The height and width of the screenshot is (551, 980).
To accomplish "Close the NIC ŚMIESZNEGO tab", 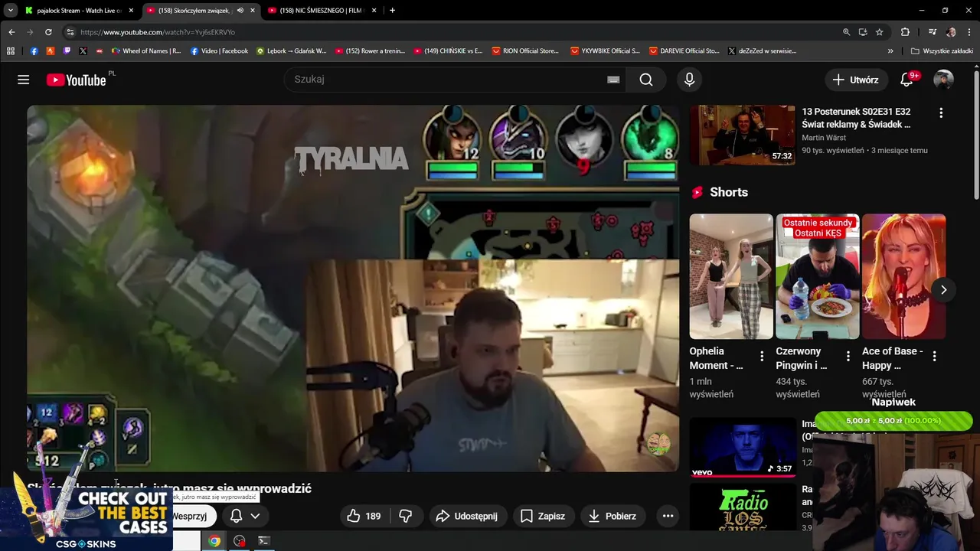I will coord(374,11).
